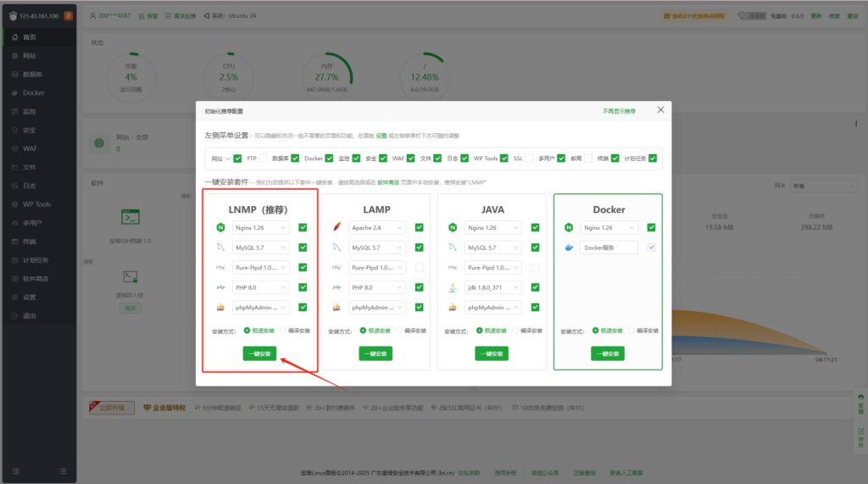Close the initialization recommendation dialog
Screen dimensions: 868x484
coord(660,109)
